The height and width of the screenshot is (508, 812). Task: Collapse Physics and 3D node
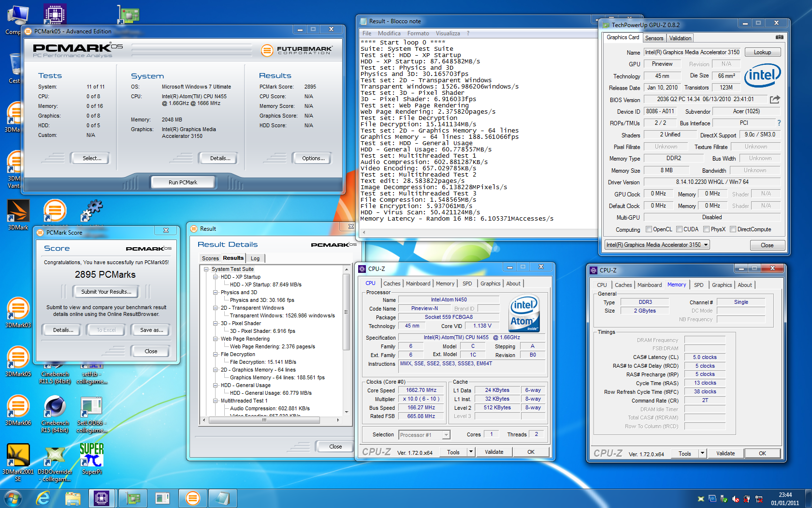pyautogui.click(x=216, y=292)
